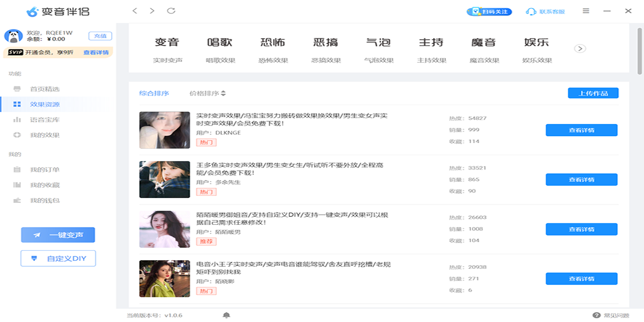Click the notification bell icon

(226, 315)
